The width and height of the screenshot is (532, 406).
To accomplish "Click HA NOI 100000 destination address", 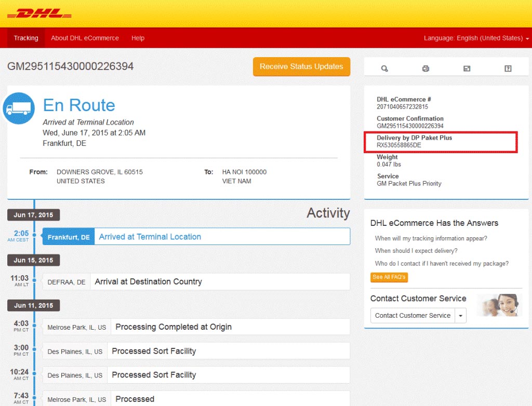I will (244, 172).
